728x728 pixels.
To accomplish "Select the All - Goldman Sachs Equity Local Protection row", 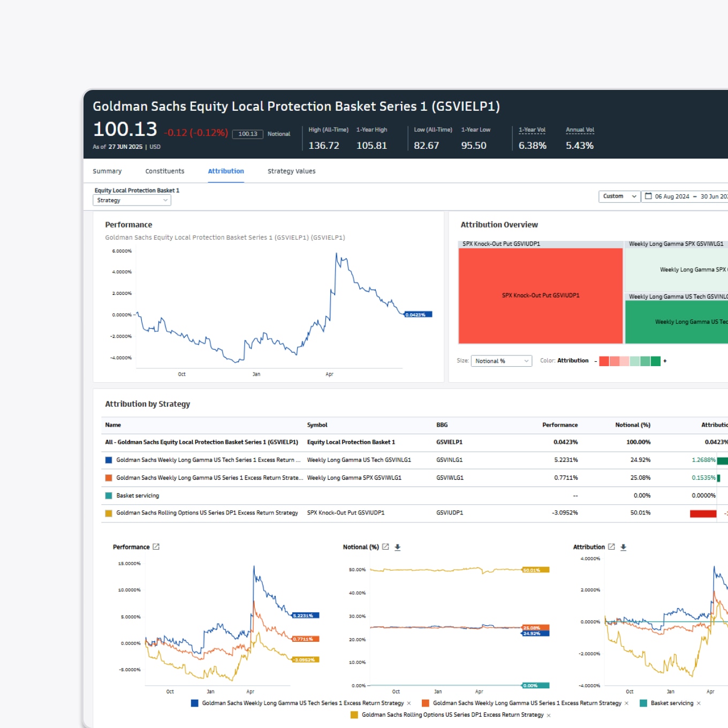I will (414, 442).
